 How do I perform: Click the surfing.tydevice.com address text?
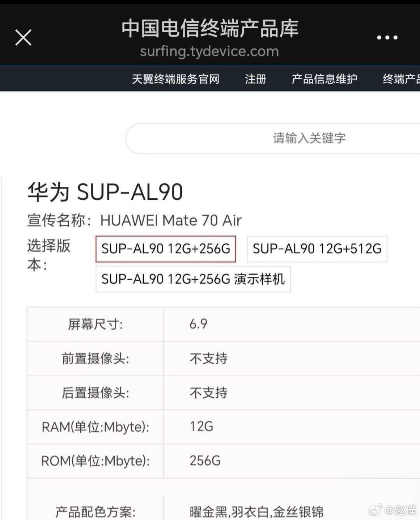(209, 51)
